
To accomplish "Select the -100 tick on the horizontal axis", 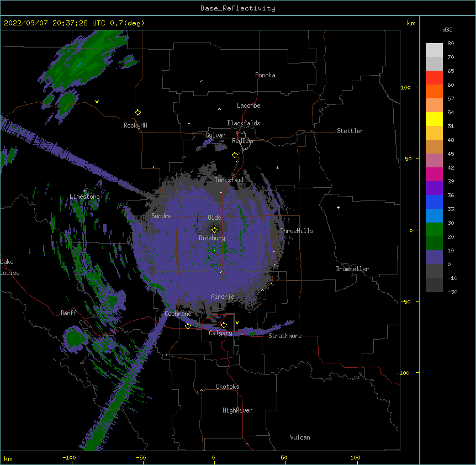I will pyautogui.click(x=69, y=457).
